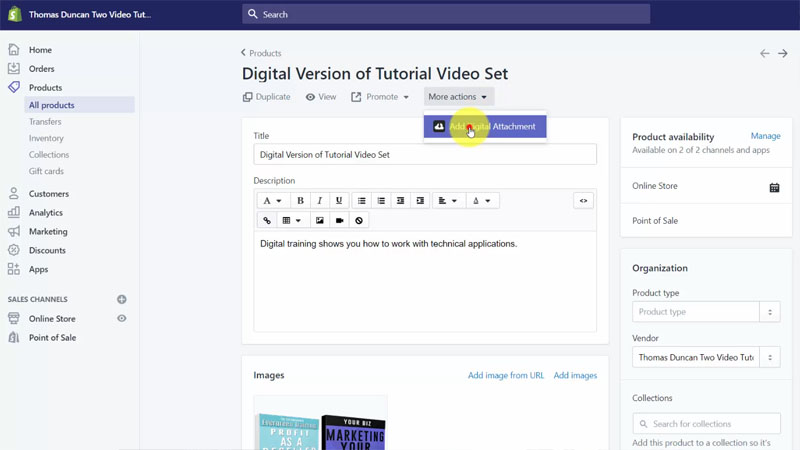The height and width of the screenshot is (450, 800).
Task: Select Add Digital Attachment menu option
Action: tap(485, 127)
